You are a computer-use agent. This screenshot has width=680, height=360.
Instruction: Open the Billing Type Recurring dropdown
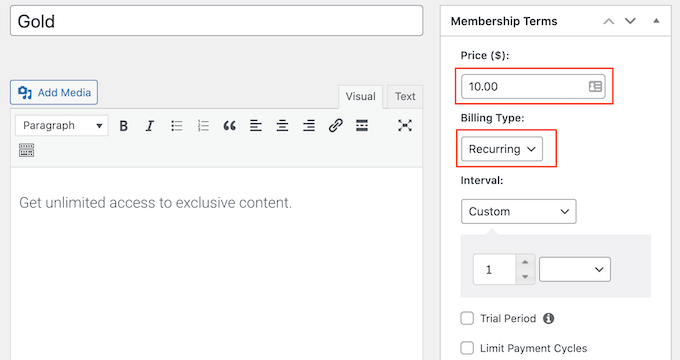[502, 149]
